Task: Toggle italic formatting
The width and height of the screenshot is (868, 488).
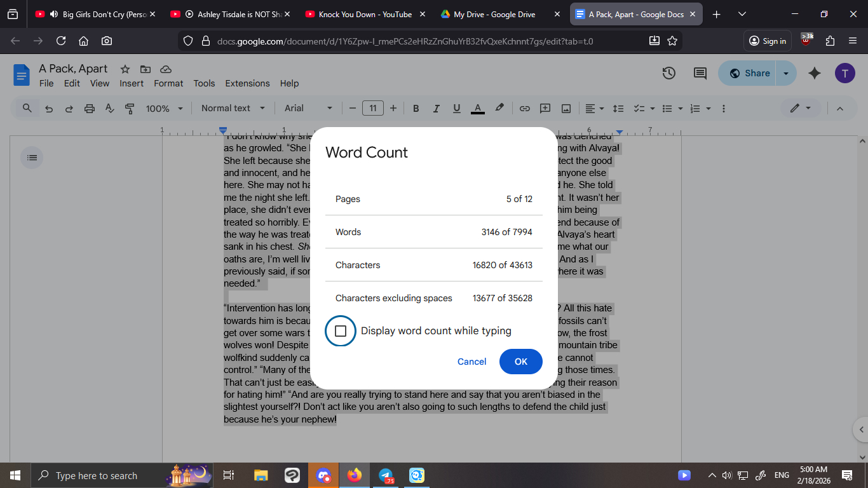Action: pos(436,109)
